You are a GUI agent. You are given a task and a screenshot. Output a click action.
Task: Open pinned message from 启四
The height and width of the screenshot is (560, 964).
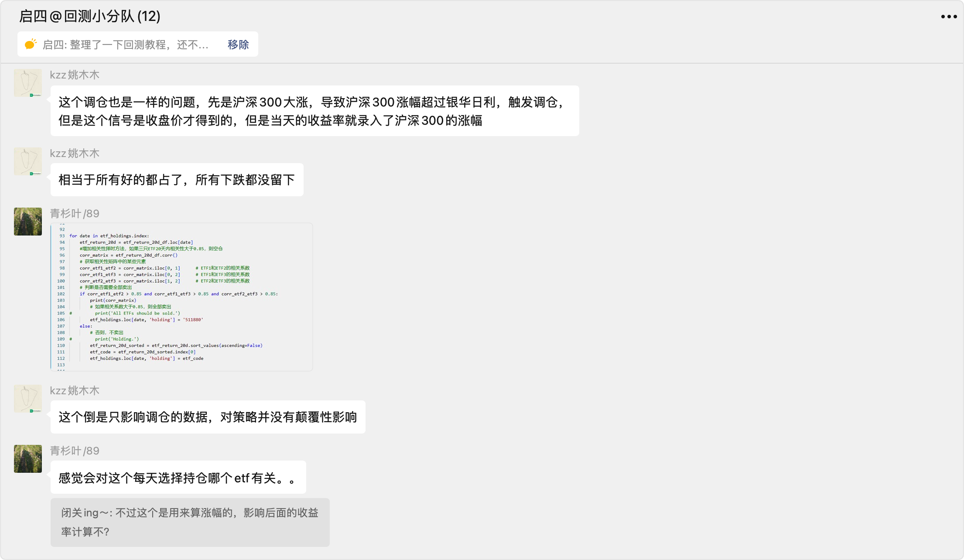[126, 44]
